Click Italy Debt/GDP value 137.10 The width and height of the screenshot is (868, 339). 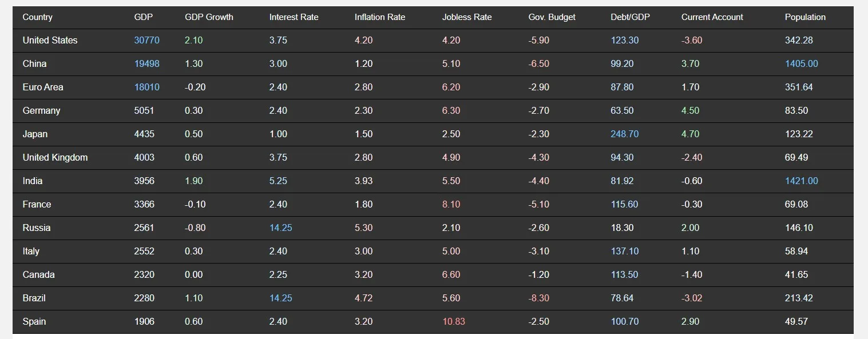625,251
